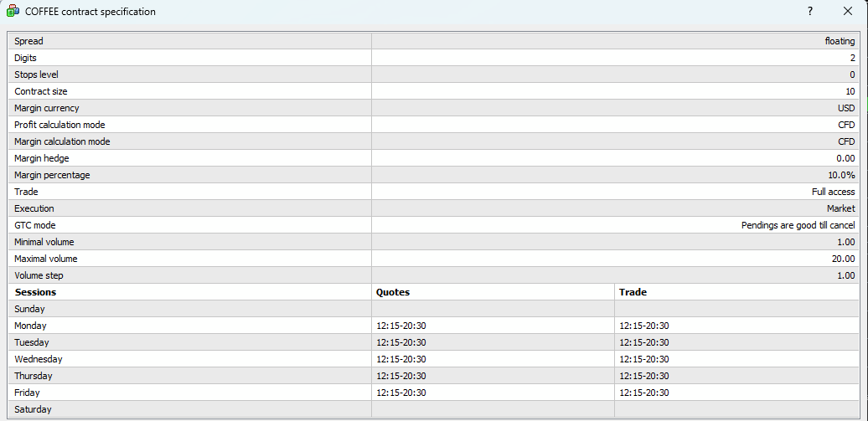Image resolution: width=868 pixels, height=421 pixels.
Task: Select the Volume step row
Action: coord(39,275)
